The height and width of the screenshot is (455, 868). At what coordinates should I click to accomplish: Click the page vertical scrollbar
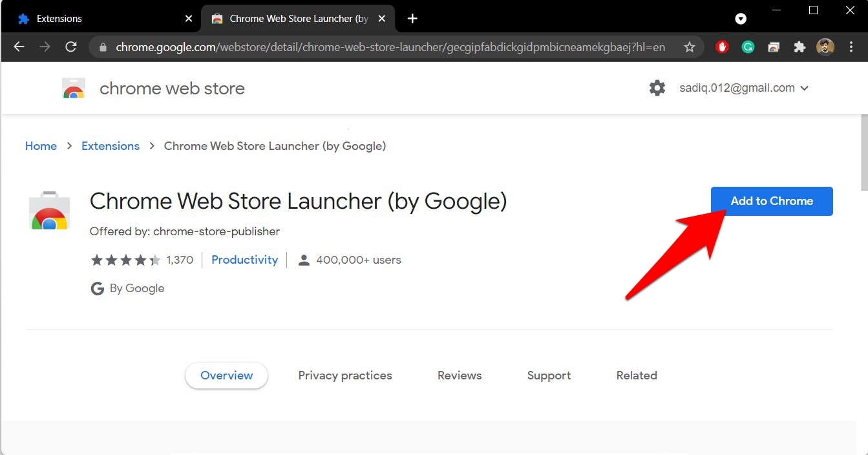864,152
